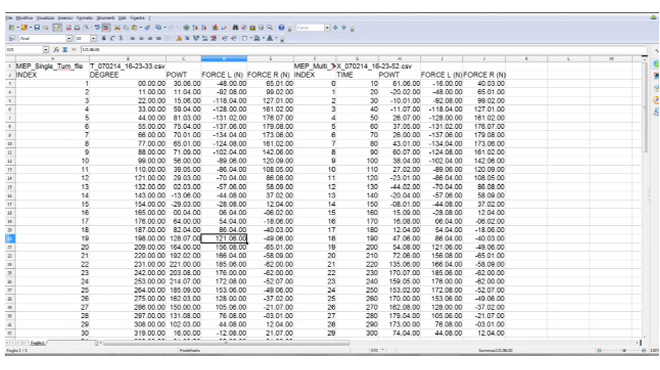660x370 pixels.
Task: Toggle bold formatting
Action: tap(104, 38)
